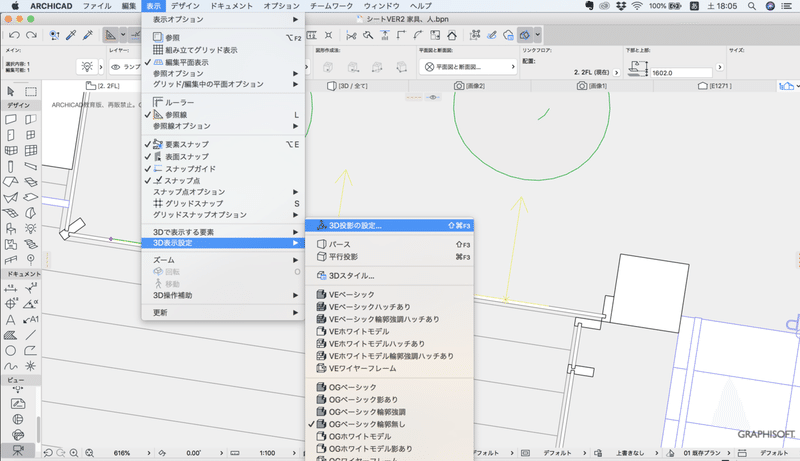Toggle スナップ点 snap points option
Viewport: 800px width, 461px height.
223,181
